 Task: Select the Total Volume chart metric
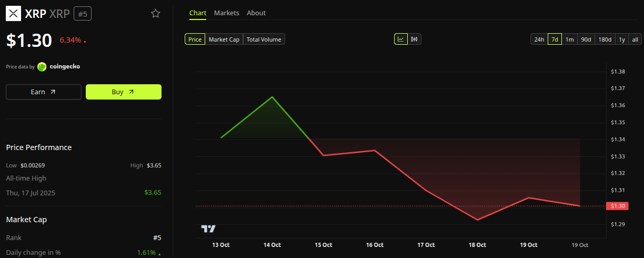click(264, 39)
